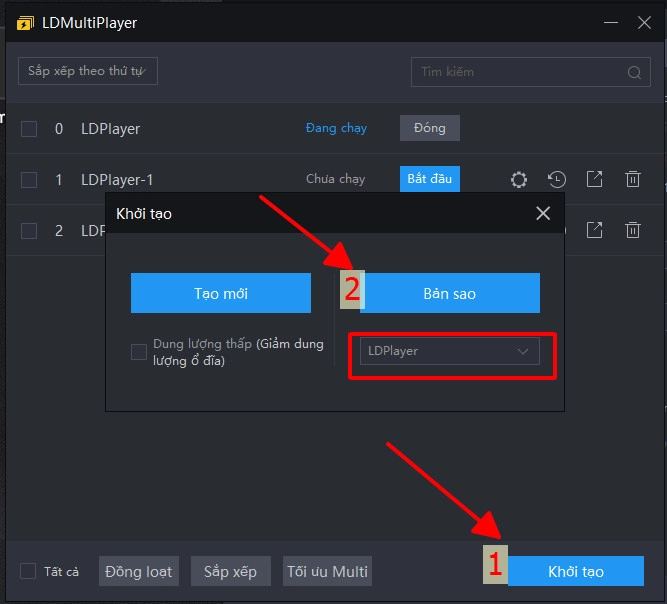Click trash icon in row 2
The image size is (667, 604).
633,231
